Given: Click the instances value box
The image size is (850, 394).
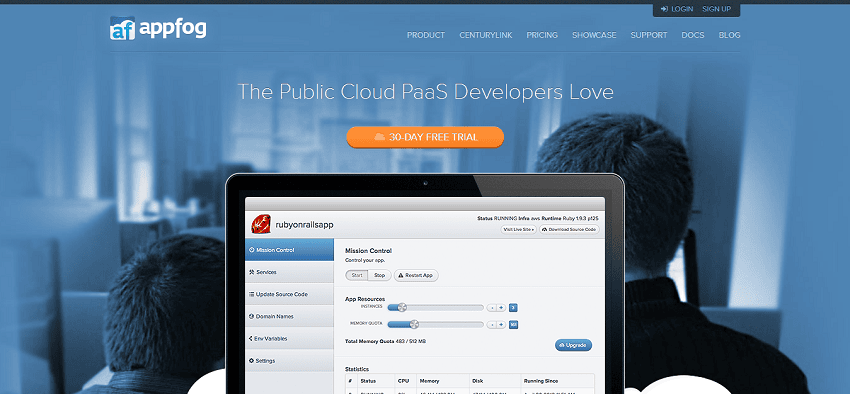Looking at the screenshot, I should (513, 308).
